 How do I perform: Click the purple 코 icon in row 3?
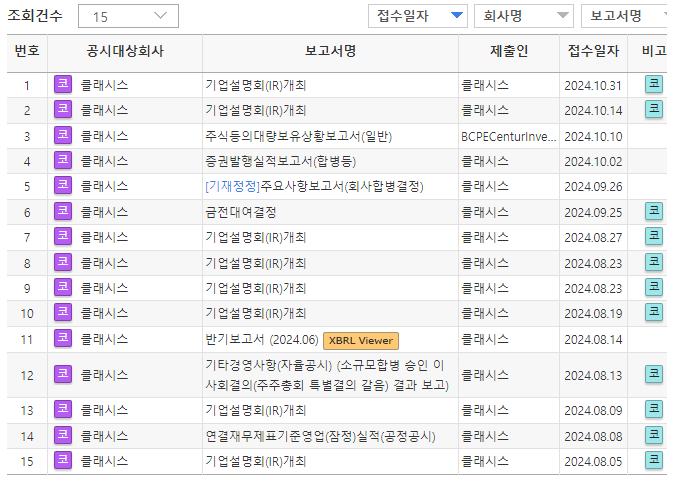(x=63, y=135)
